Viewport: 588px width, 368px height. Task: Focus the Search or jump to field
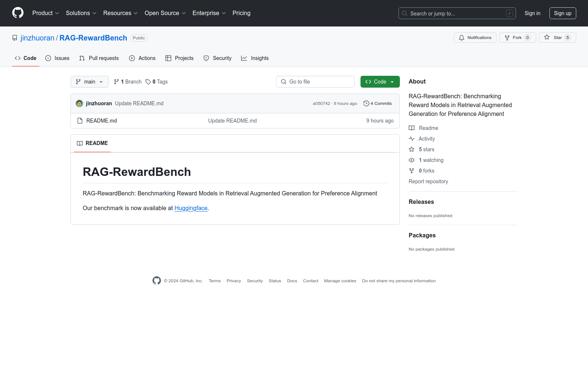[x=457, y=13]
